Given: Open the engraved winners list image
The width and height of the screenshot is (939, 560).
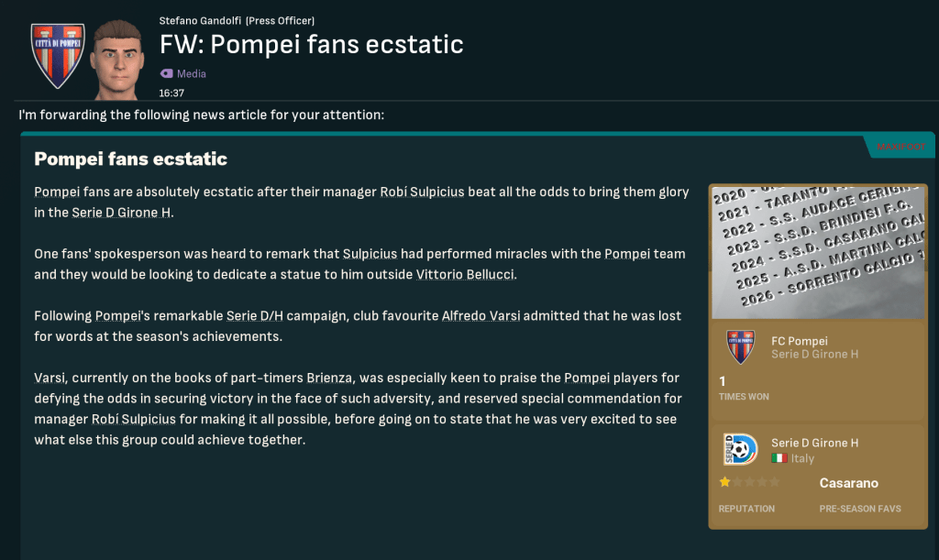Looking at the screenshot, I should tap(816, 251).
